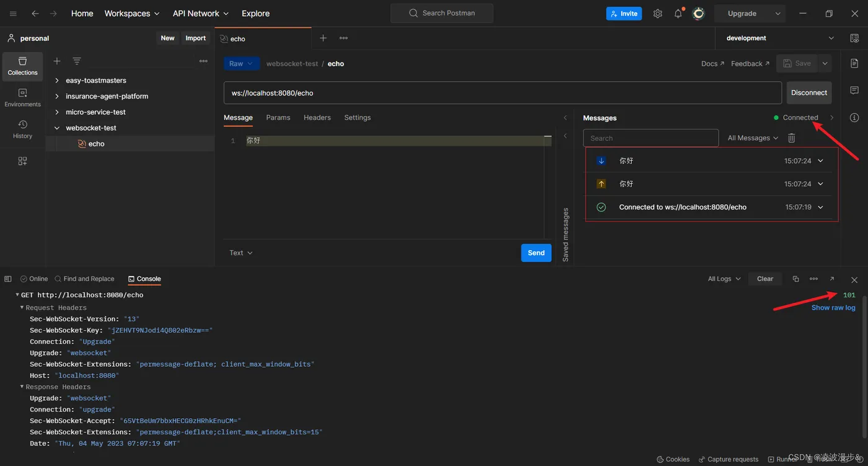Click the Search Postman field
The image size is (868, 466).
click(442, 14)
